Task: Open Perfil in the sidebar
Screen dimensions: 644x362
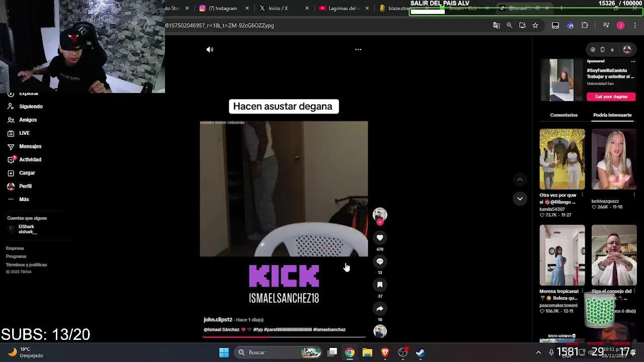Action: pyautogui.click(x=19, y=186)
